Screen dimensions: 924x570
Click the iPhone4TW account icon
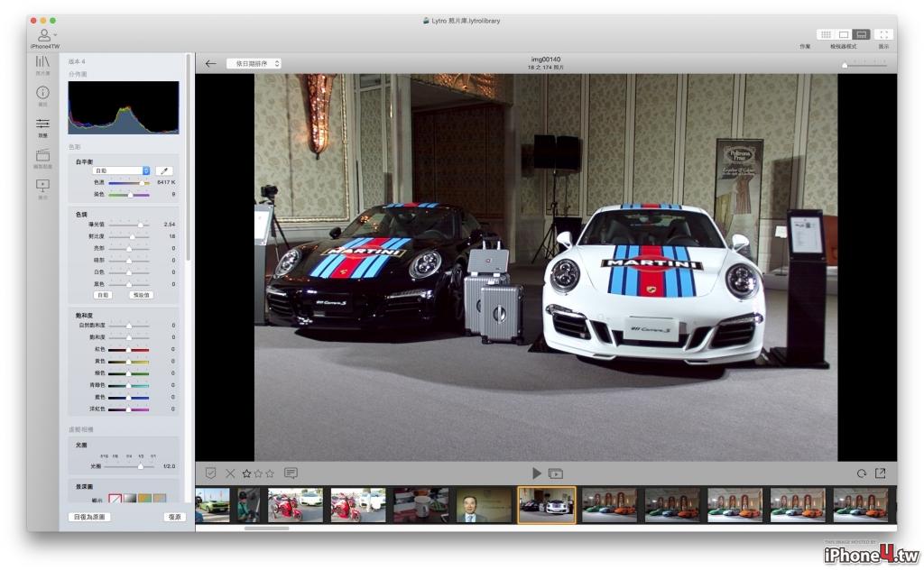pyautogui.click(x=43, y=35)
